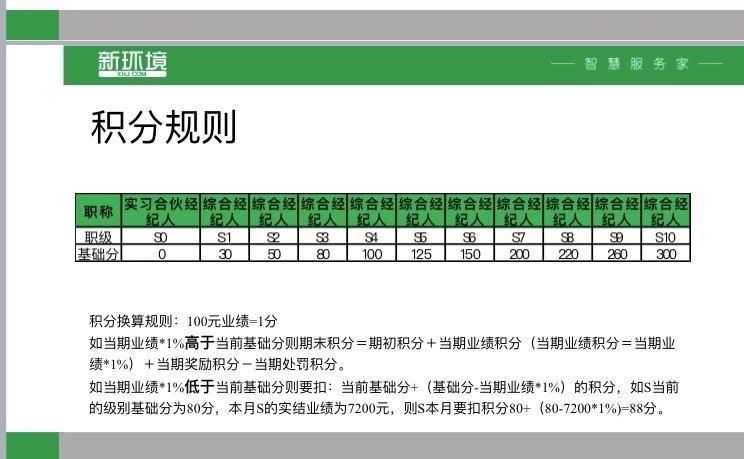Screen dimensions: 744x459
Task: Click the 职称 table header cell
Action: tap(98, 211)
